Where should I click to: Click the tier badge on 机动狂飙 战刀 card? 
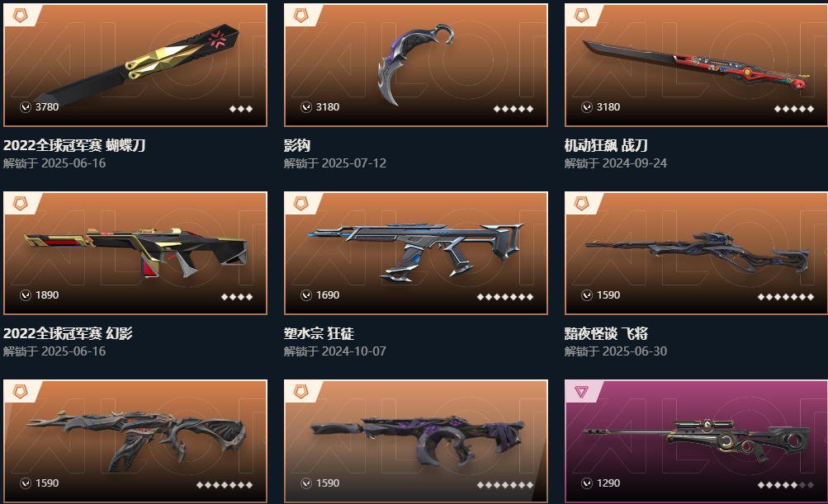581,16
